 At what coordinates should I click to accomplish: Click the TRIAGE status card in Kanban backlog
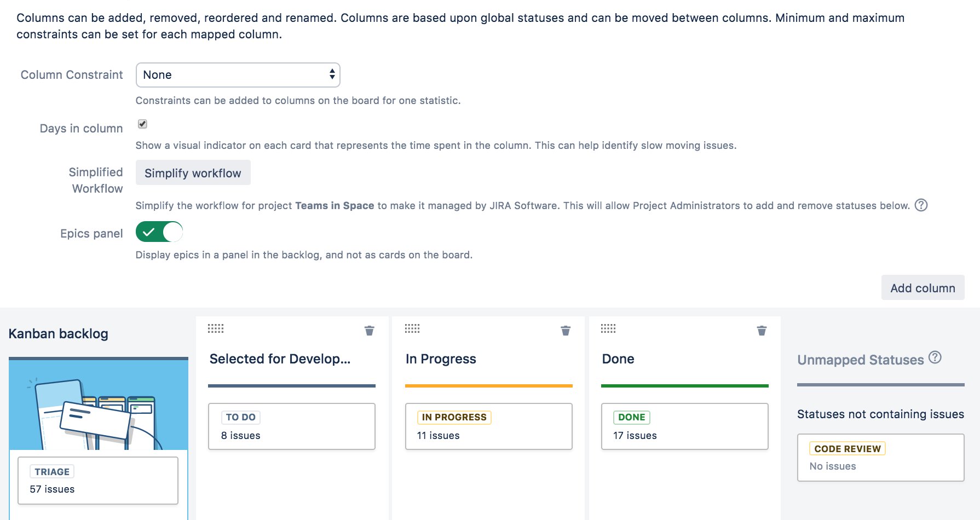(98, 480)
